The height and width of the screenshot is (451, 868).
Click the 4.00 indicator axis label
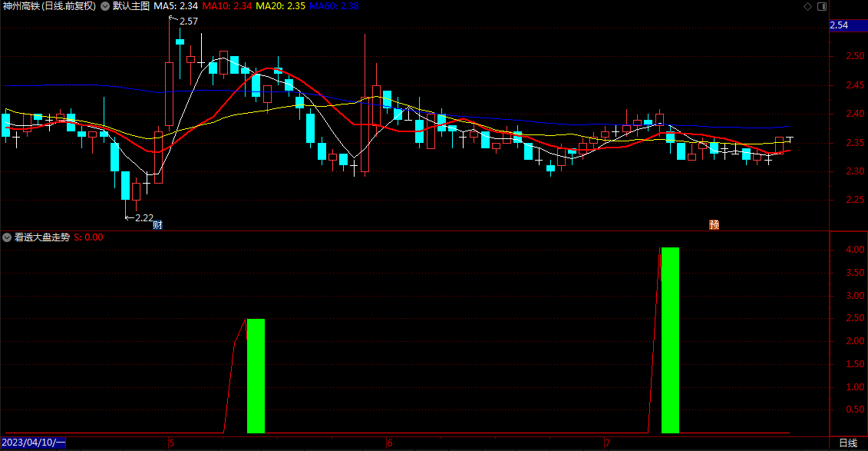[x=855, y=250]
